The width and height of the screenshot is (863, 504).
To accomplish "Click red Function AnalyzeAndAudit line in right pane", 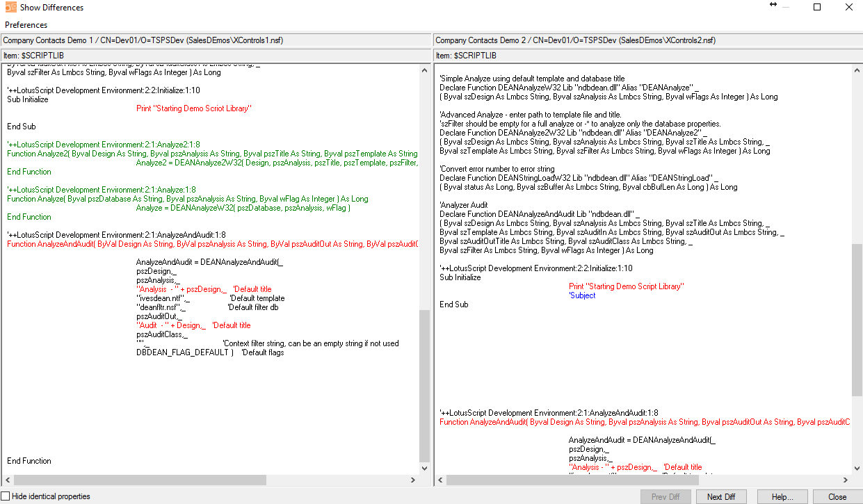I will pyautogui.click(x=645, y=422).
